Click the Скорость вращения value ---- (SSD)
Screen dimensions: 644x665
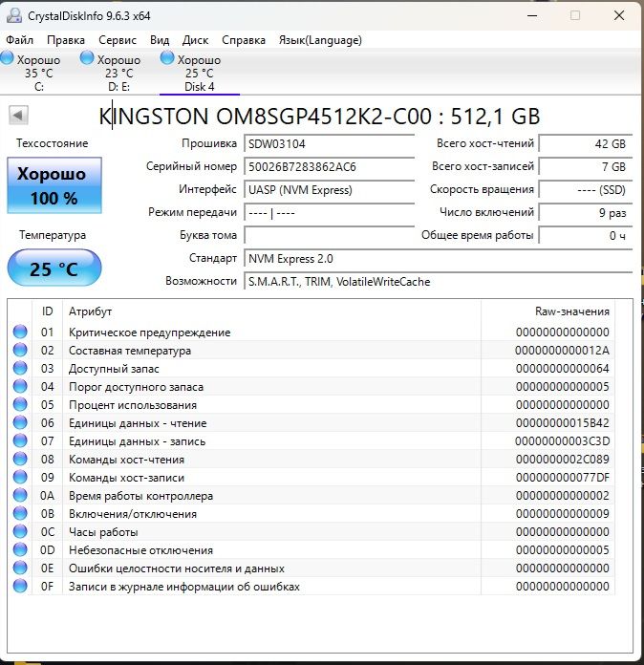pyautogui.click(x=586, y=189)
